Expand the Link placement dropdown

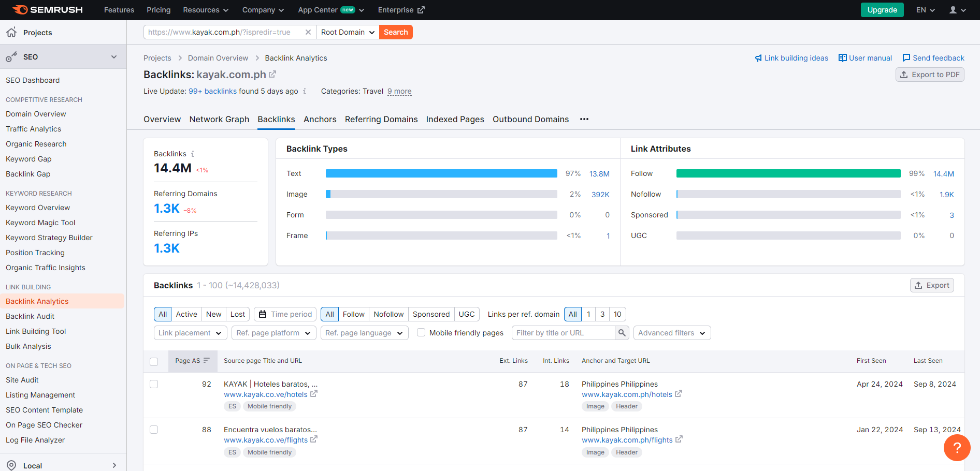click(x=190, y=333)
